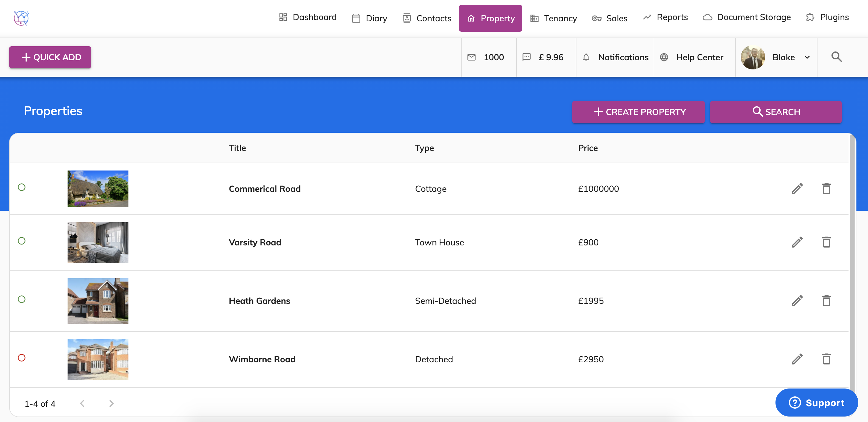The height and width of the screenshot is (422, 868).
Task: Click the email envelope icon showing 1000
Action: 471,57
